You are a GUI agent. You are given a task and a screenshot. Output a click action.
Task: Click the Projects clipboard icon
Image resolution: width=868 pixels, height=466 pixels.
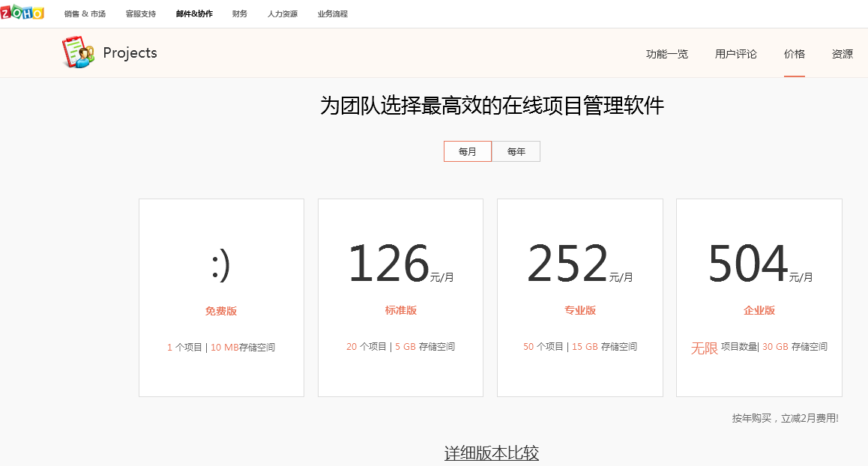(x=78, y=52)
